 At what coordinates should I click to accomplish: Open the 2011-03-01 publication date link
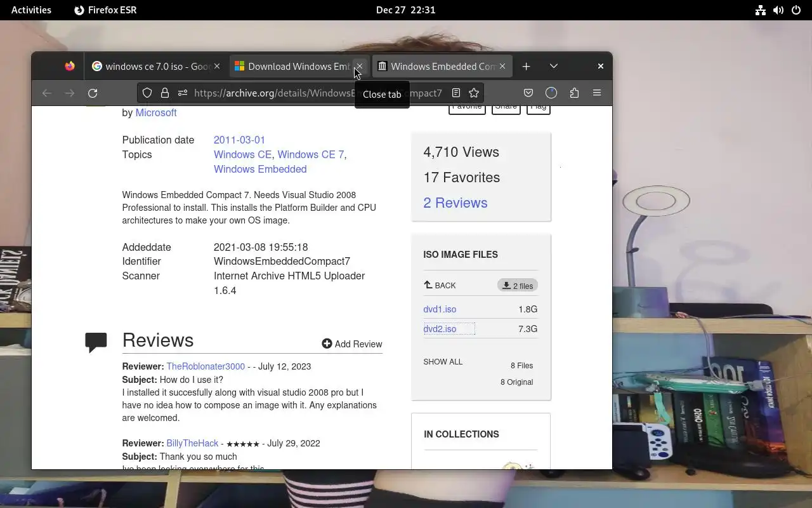239,140
